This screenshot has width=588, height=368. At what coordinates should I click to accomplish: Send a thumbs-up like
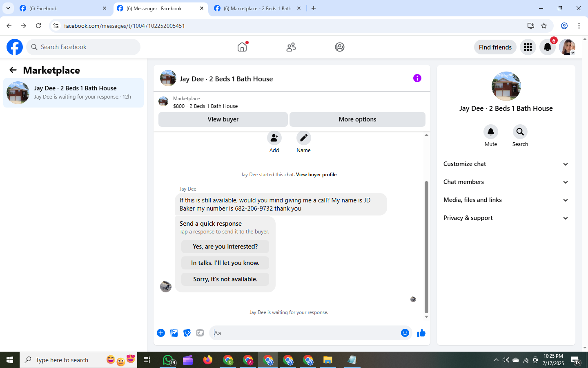421,333
